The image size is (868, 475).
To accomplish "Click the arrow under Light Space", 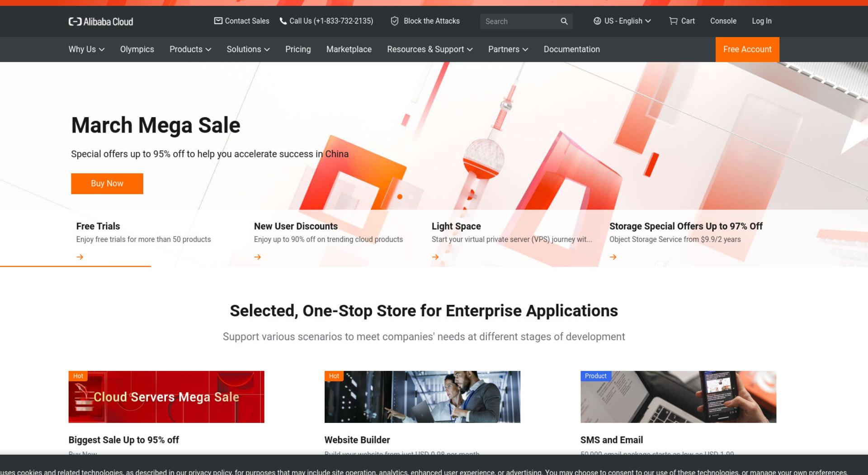I will [x=435, y=257].
